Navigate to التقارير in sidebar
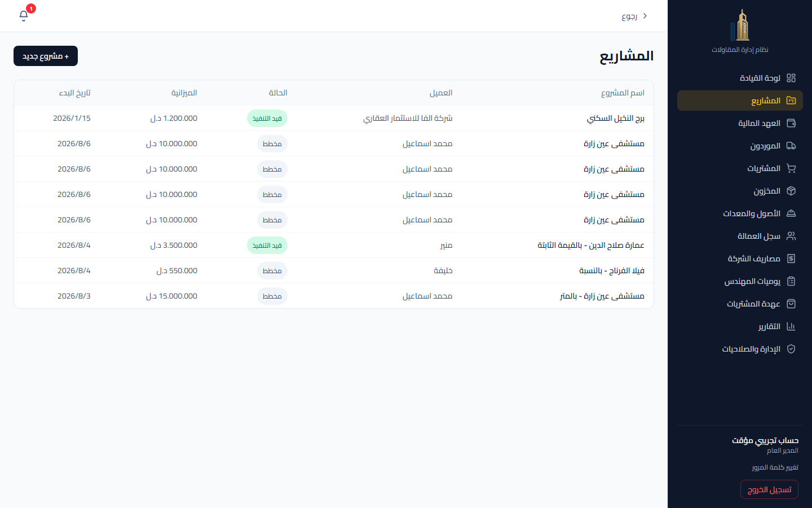Image resolution: width=812 pixels, height=508 pixels. click(x=740, y=326)
